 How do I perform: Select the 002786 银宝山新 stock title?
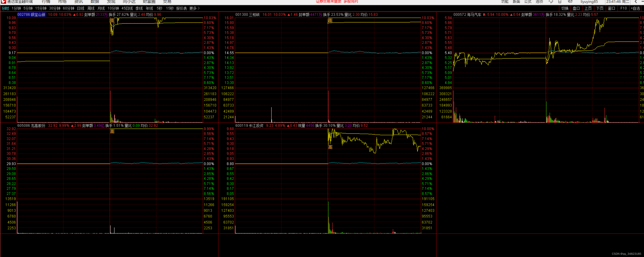(x=32, y=14)
